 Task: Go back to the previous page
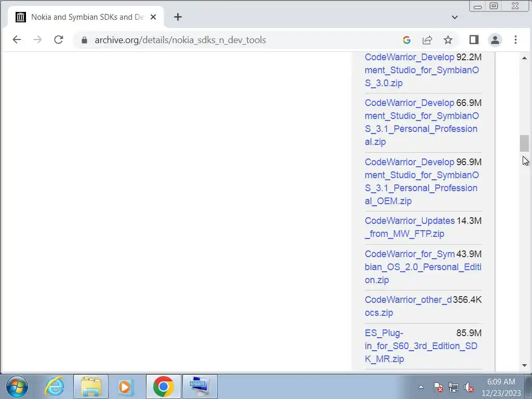click(x=17, y=39)
